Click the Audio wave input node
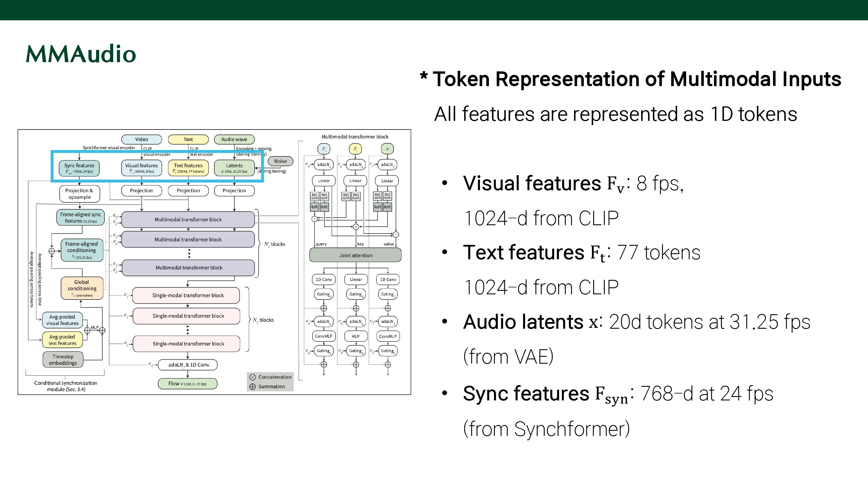 coord(234,139)
